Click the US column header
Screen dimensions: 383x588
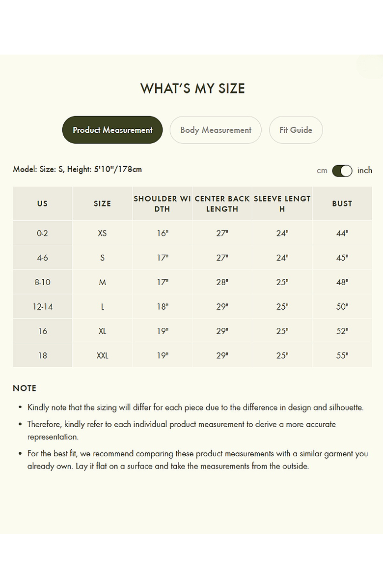tap(42, 204)
